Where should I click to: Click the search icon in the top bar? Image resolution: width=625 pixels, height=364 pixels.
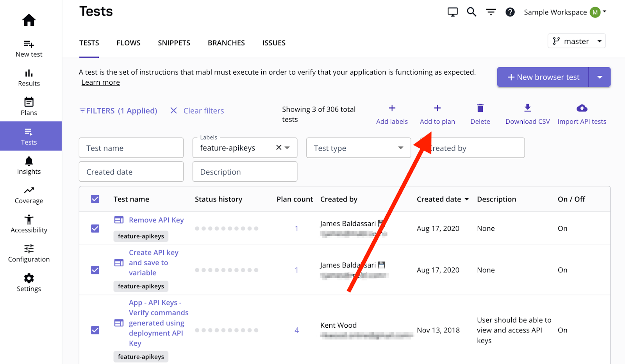tap(471, 12)
